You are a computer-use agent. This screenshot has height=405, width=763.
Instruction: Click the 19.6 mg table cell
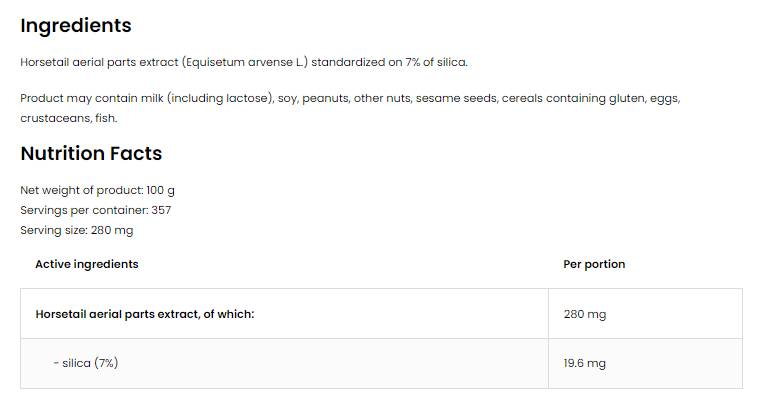click(585, 363)
